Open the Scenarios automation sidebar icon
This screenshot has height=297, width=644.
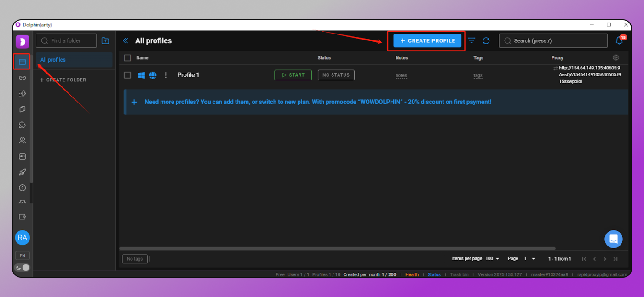pyautogui.click(x=22, y=93)
